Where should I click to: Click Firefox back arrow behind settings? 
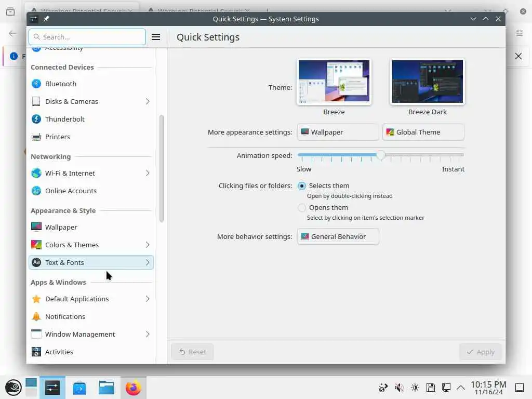[x=12, y=33]
